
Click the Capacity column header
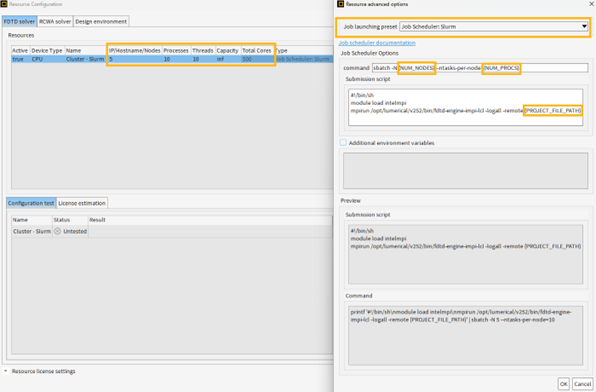(x=227, y=51)
